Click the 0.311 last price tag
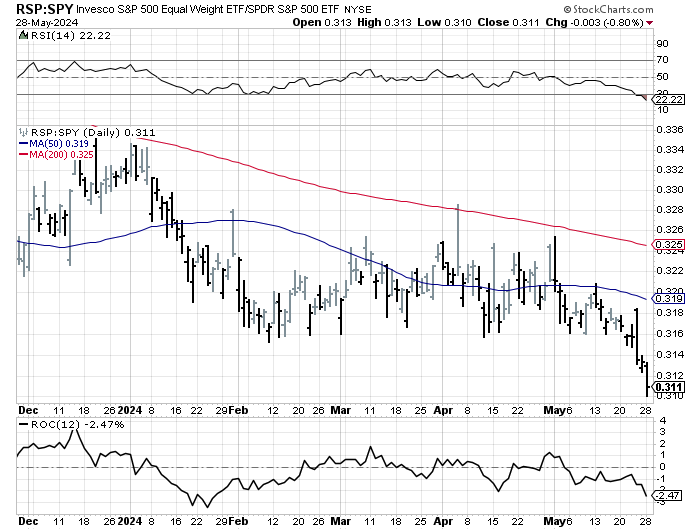 tap(668, 387)
